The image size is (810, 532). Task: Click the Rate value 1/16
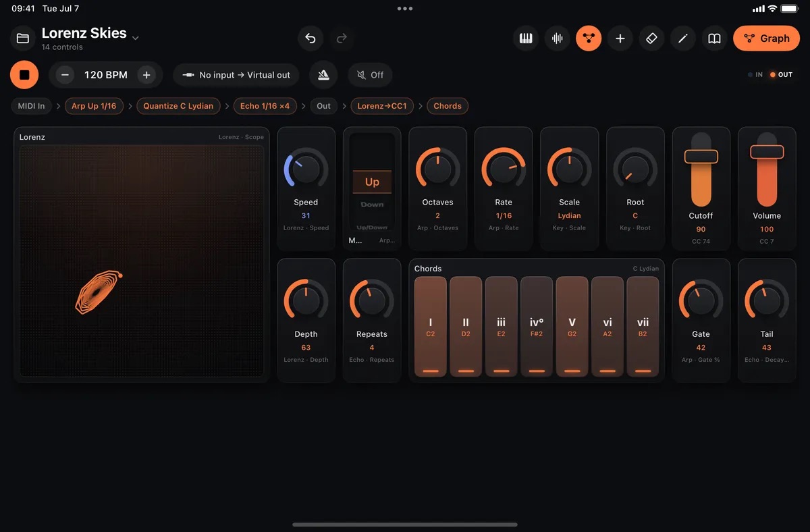point(504,216)
